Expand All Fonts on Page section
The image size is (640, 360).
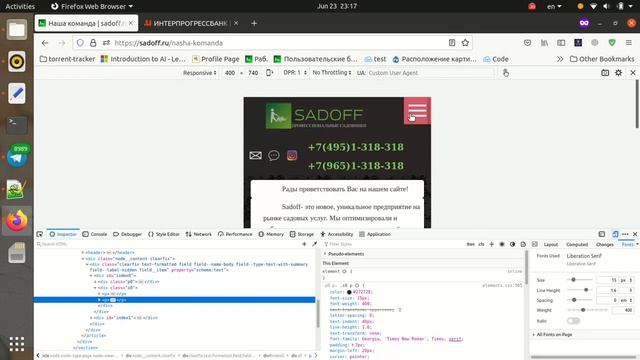click(533, 335)
